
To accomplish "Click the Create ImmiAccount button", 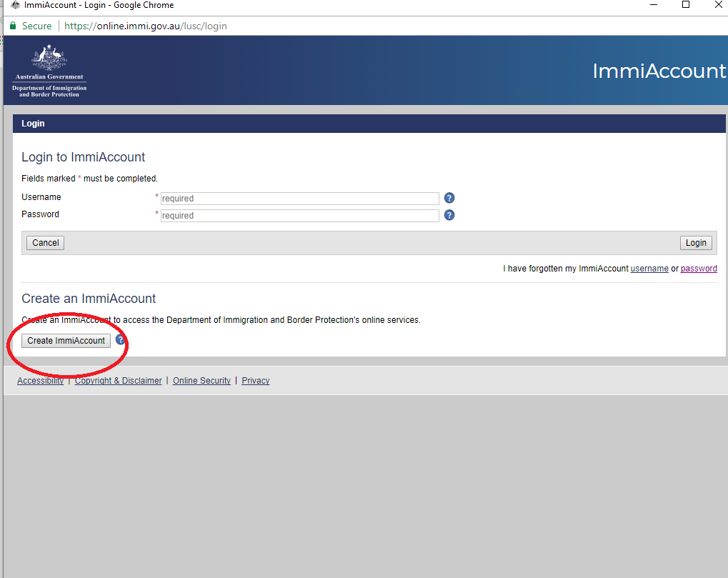I will (x=66, y=341).
